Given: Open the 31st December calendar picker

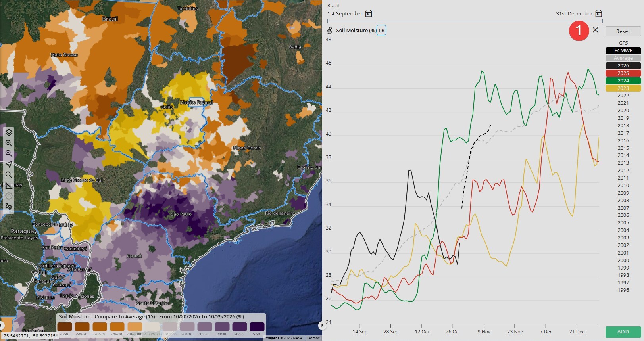Looking at the screenshot, I should 599,13.
